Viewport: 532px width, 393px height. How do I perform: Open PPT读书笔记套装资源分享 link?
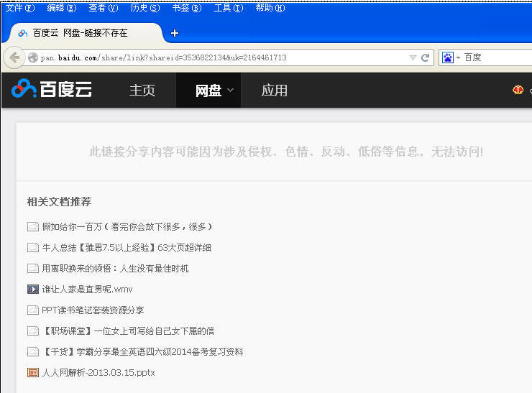tap(93, 310)
